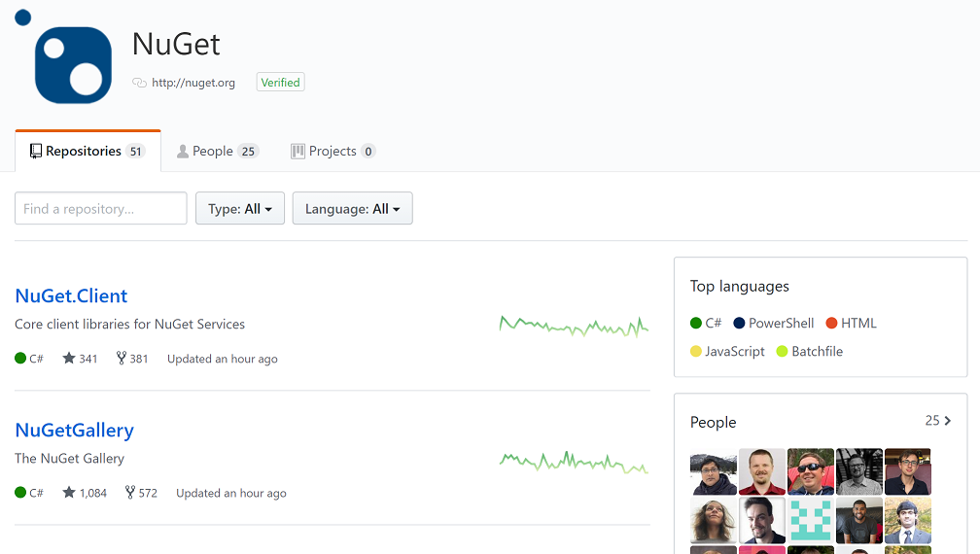Filter by Batchfile in Top languages
980x554 pixels.
click(x=809, y=351)
